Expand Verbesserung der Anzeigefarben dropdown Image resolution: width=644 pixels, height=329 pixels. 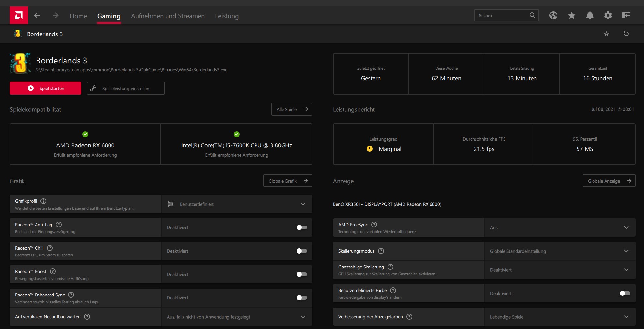click(x=560, y=317)
